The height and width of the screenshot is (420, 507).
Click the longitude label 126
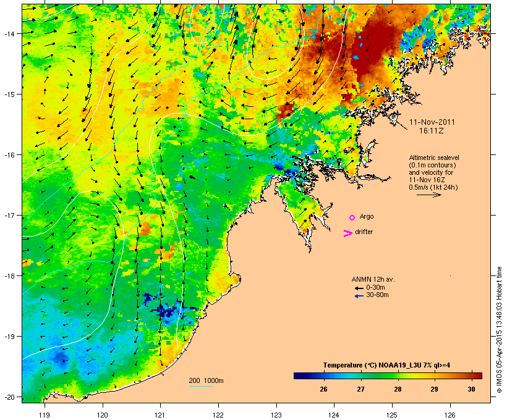coord(449,415)
